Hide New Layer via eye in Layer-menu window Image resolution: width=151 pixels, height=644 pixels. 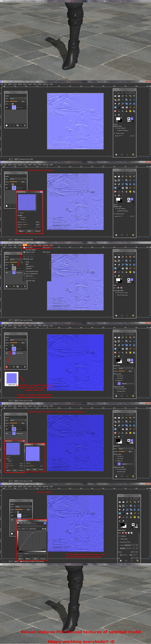click(x=7, y=269)
